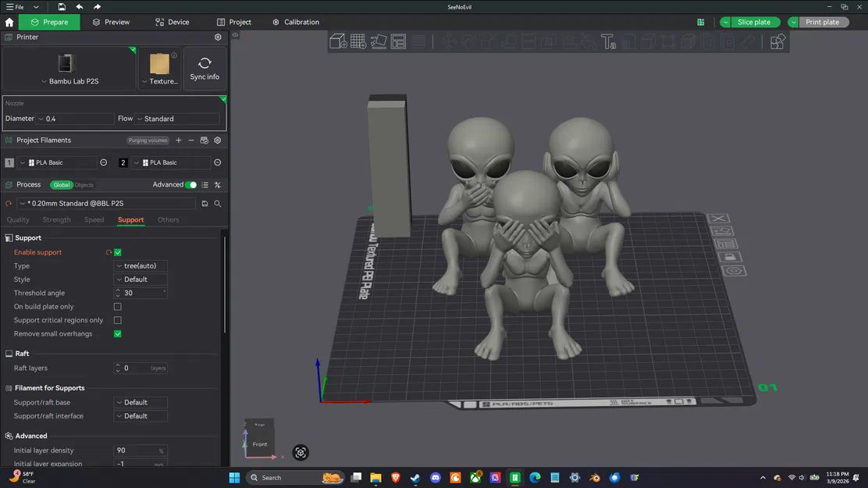Click the search process settings magnifier
The width and height of the screenshot is (868, 488).
tap(218, 204)
